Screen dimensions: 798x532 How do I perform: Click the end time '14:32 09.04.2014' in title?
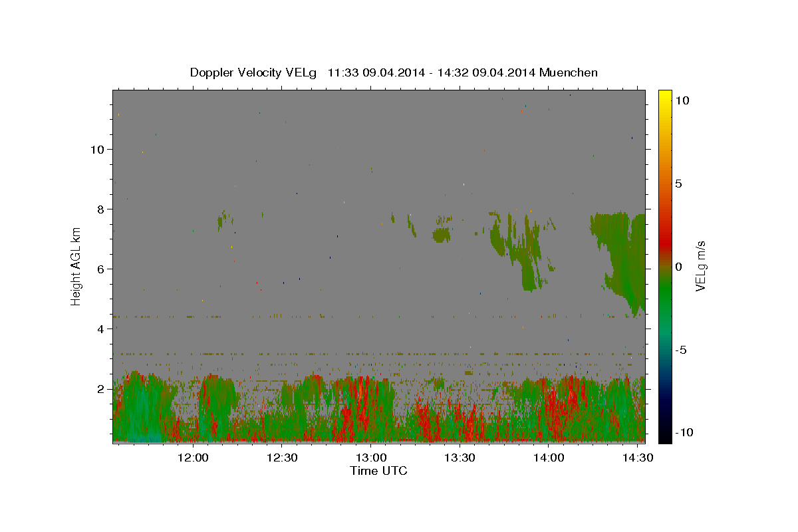(485, 72)
